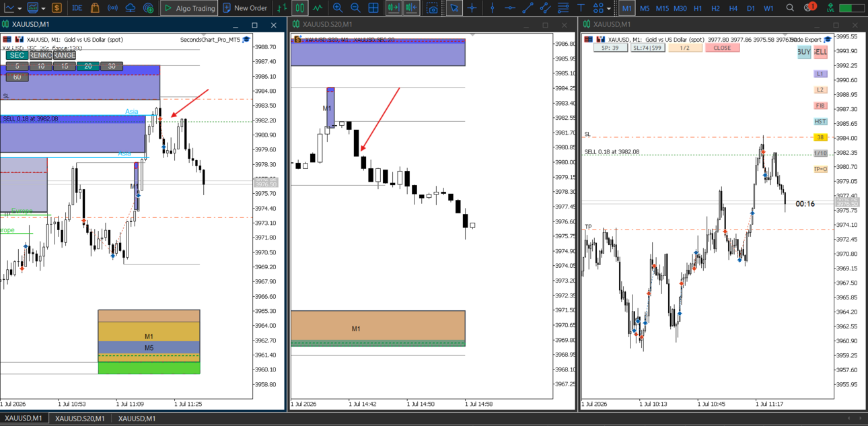
Task: Switch to the first XAUUSD,M1 bottom tab
Action: click(x=24, y=419)
